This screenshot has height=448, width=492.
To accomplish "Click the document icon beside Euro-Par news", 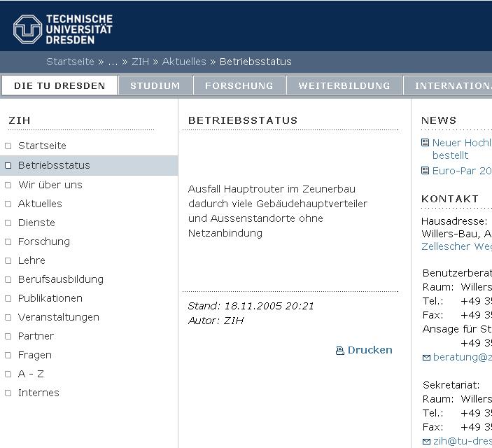I will pos(425,171).
